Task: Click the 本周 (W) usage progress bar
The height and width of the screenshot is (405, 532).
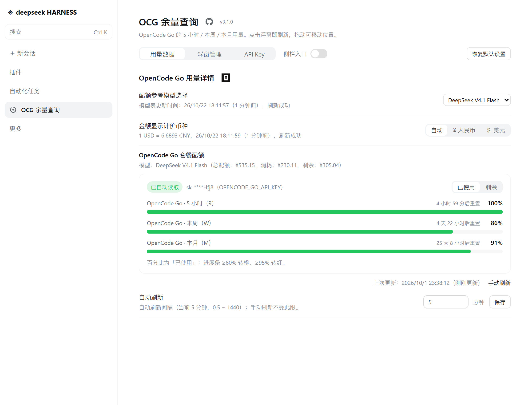Action: pos(325,232)
